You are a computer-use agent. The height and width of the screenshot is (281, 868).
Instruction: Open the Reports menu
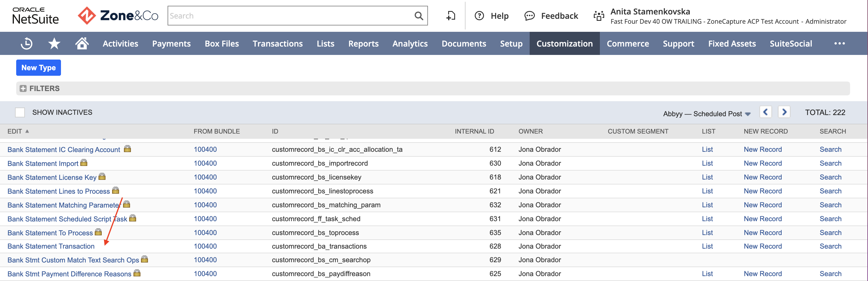coord(363,43)
